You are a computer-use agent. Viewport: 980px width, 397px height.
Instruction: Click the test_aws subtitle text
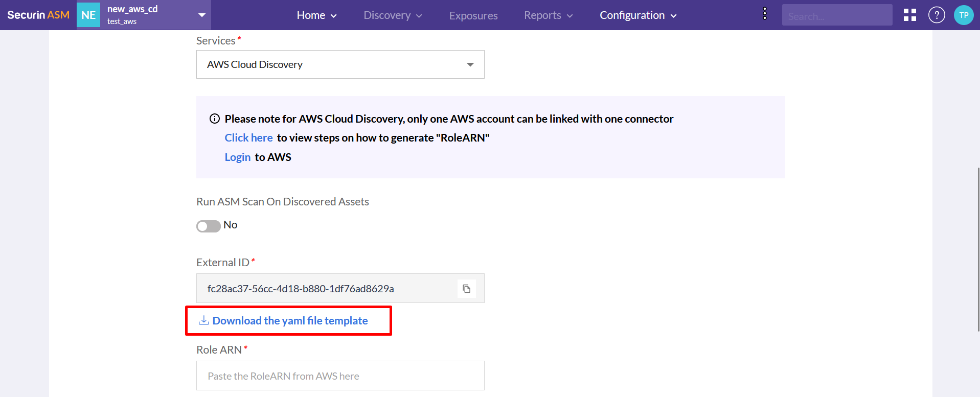[122, 21]
